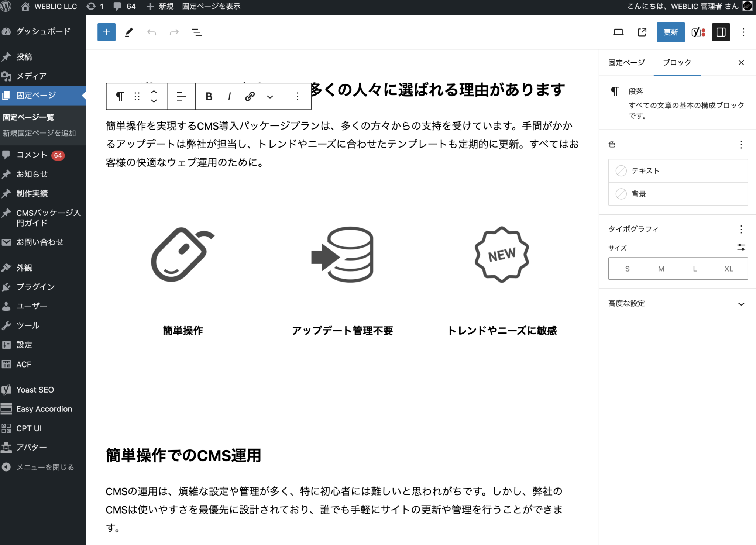756x545 pixels.
Task: Open typography size settings icon
Action: point(742,247)
